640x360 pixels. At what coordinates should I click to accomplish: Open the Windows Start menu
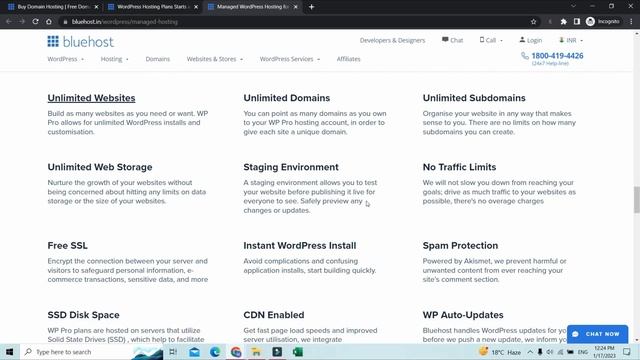pyautogui.click(x=9, y=351)
